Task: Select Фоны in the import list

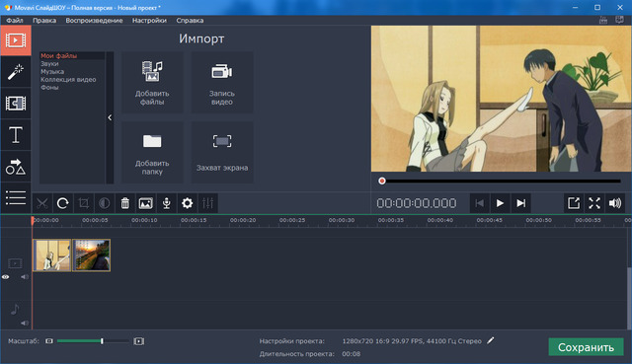Action: (49, 88)
